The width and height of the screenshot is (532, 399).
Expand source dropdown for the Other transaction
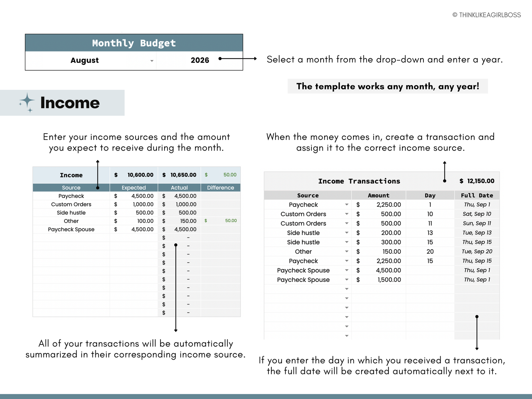346,251
